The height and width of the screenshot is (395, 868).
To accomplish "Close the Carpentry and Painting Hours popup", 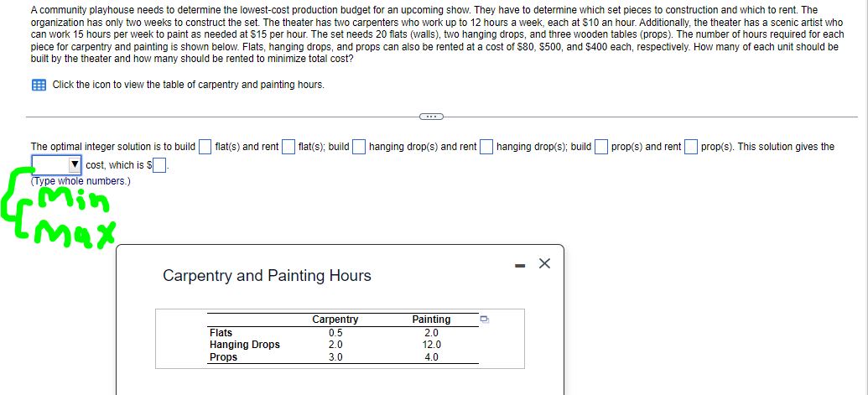I will [544, 264].
